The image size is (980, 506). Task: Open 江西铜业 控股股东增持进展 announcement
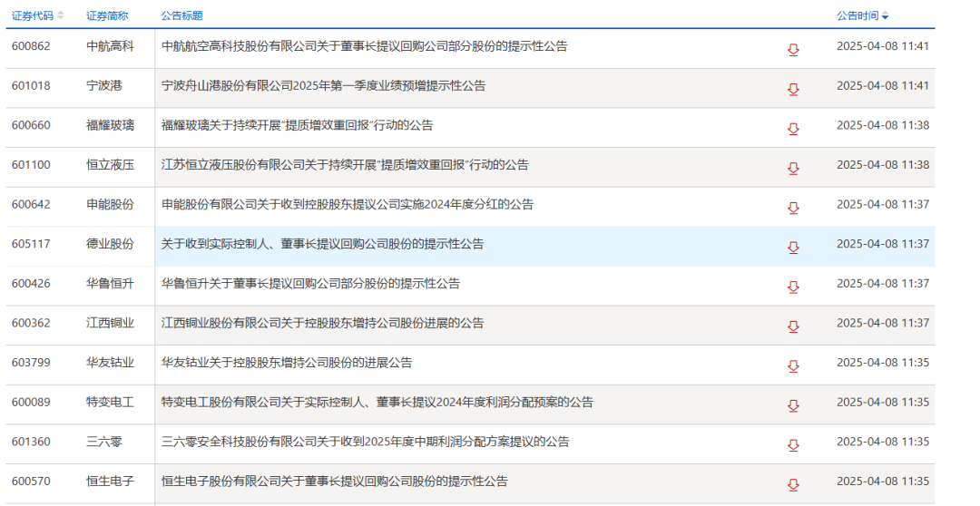coord(322,323)
